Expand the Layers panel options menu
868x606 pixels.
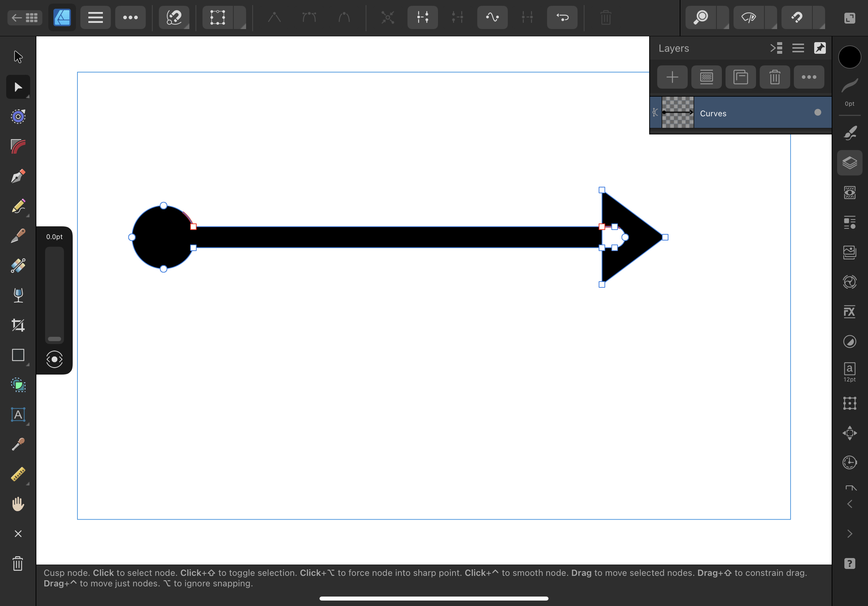pos(797,48)
